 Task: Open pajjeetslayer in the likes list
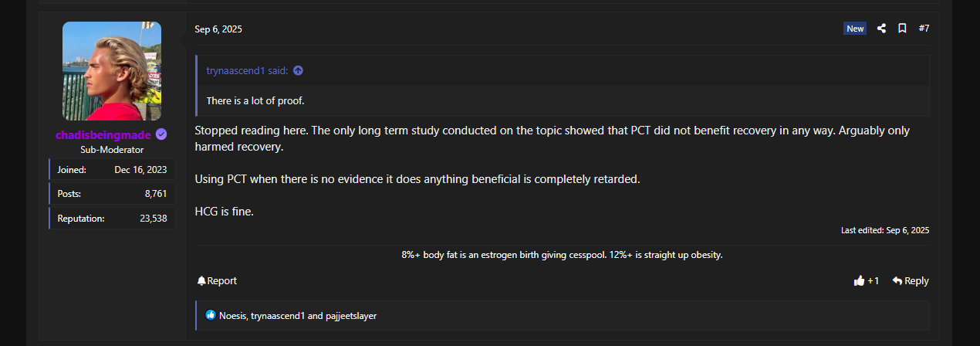(x=350, y=316)
